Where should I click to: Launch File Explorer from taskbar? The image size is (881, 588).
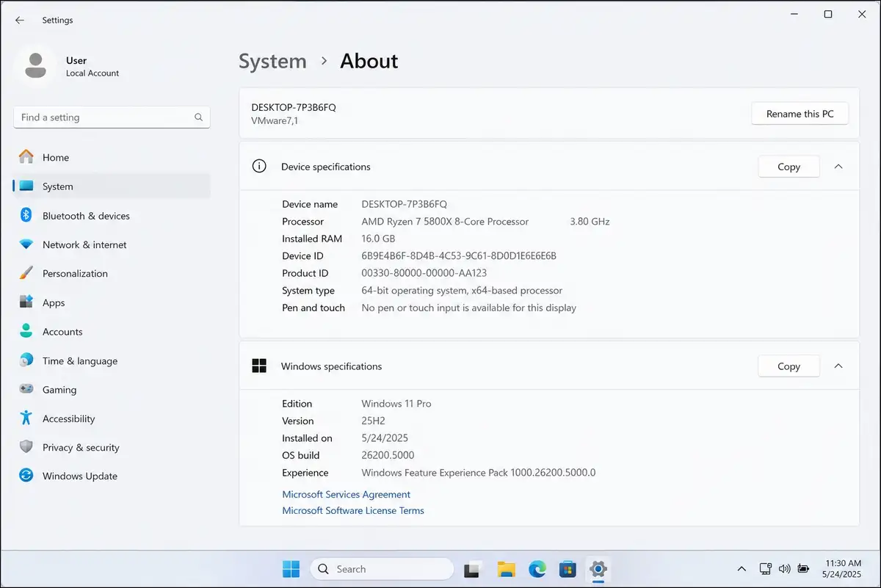(x=506, y=569)
